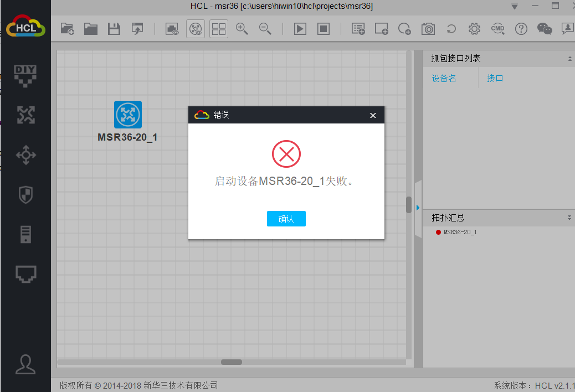Screen dimensions: 575x392
Task: Open the CMD command line tool
Action: [497, 29]
